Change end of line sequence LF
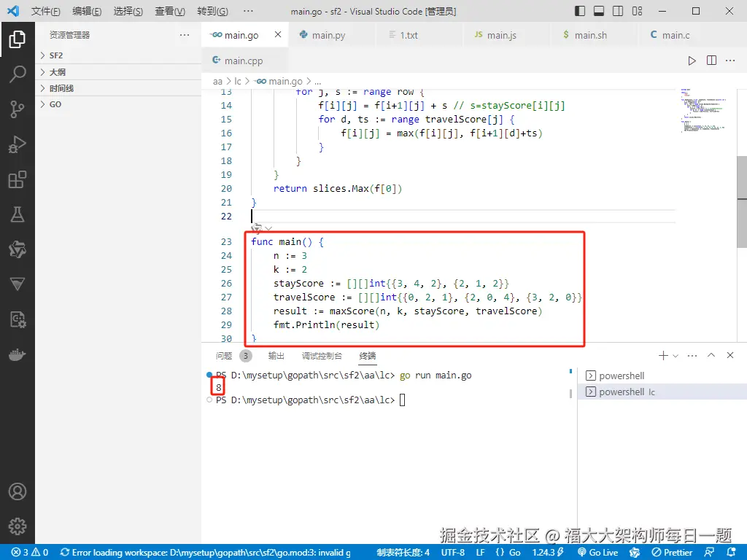The width and height of the screenshot is (747, 560). (480, 553)
